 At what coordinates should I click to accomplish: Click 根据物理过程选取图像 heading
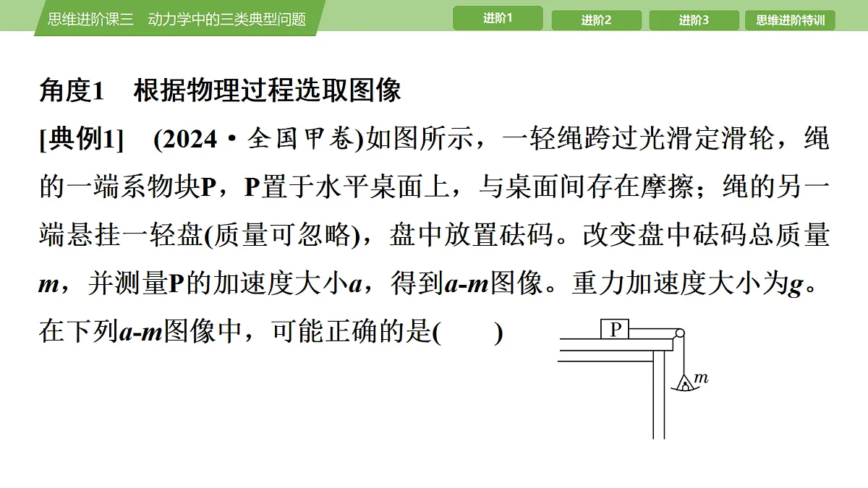[x=267, y=91]
